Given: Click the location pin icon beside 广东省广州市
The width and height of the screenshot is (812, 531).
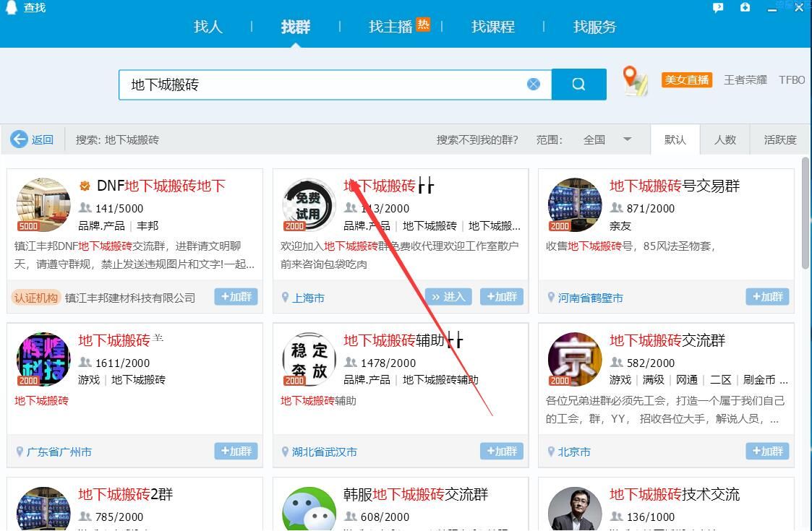Looking at the screenshot, I should [x=20, y=452].
